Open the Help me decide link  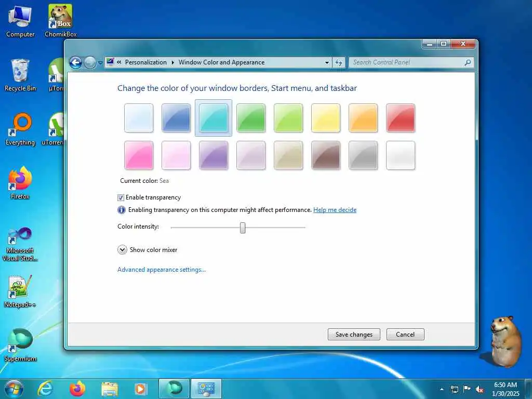point(335,210)
